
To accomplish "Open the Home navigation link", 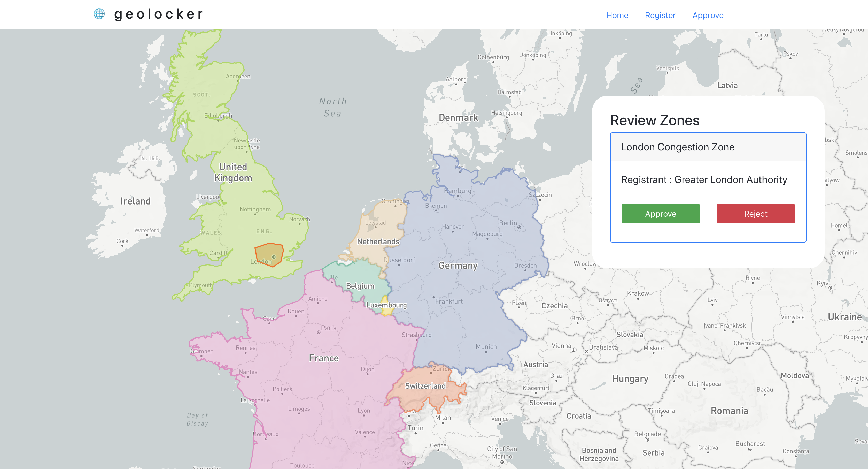I will pyautogui.click(x=617, y=15).
